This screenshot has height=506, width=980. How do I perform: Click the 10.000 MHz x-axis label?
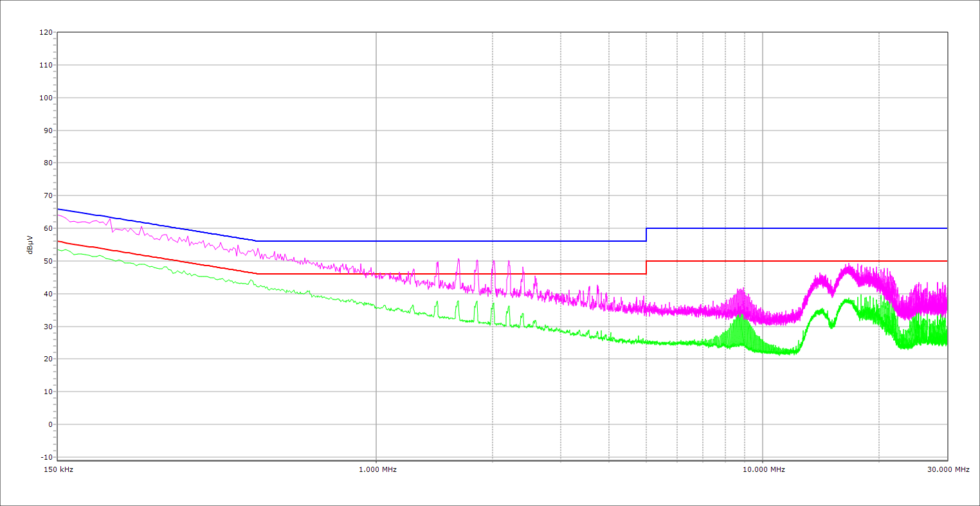point(763,469)
